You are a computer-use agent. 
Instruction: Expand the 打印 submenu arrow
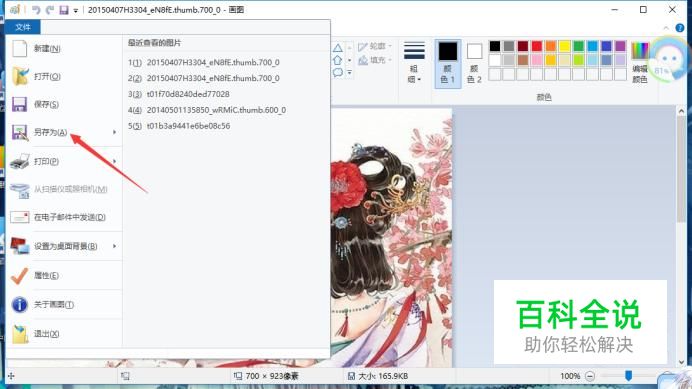(x=114, y=162)
